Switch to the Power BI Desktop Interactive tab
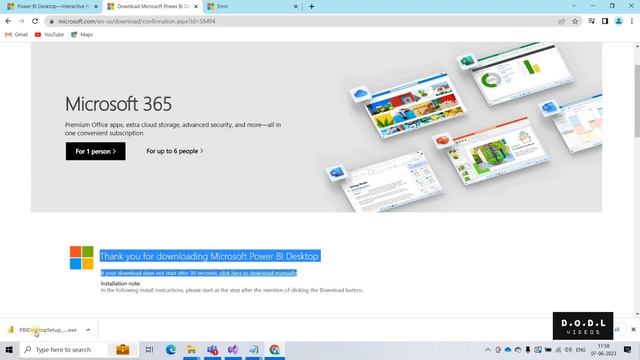The width and height of the screenshot is (640, 360). pyautogui.click(x=48, y=7)
